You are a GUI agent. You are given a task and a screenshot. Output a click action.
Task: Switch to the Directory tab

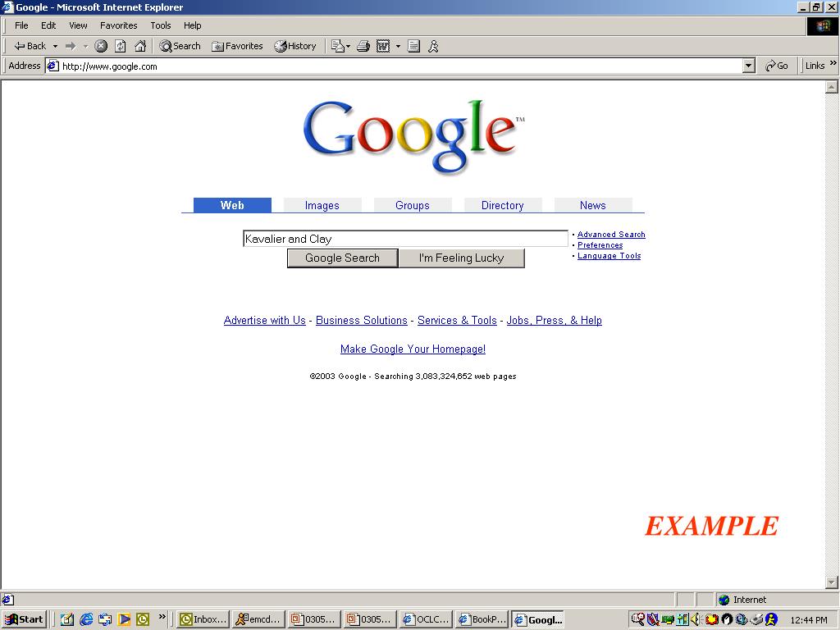(x=503, y=205)
